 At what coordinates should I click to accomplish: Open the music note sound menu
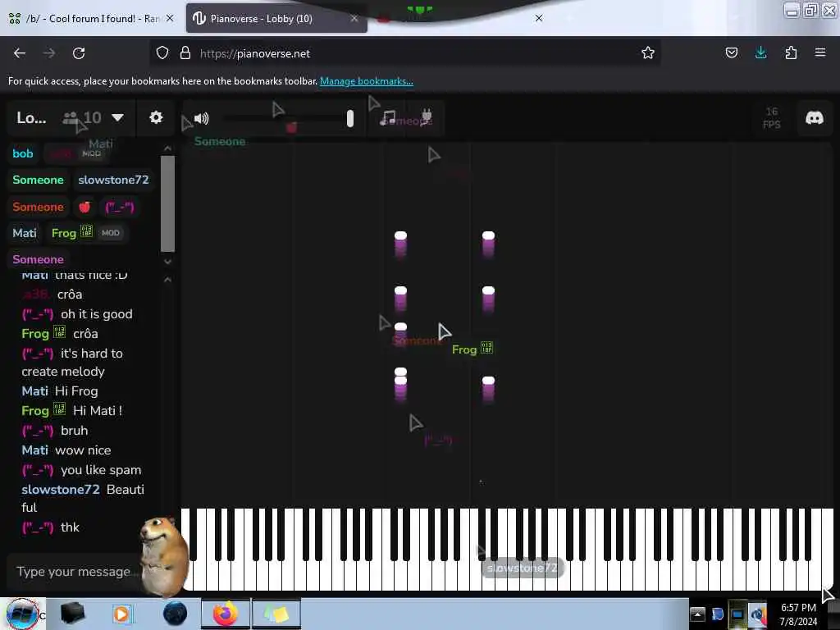tap(388, 117)
